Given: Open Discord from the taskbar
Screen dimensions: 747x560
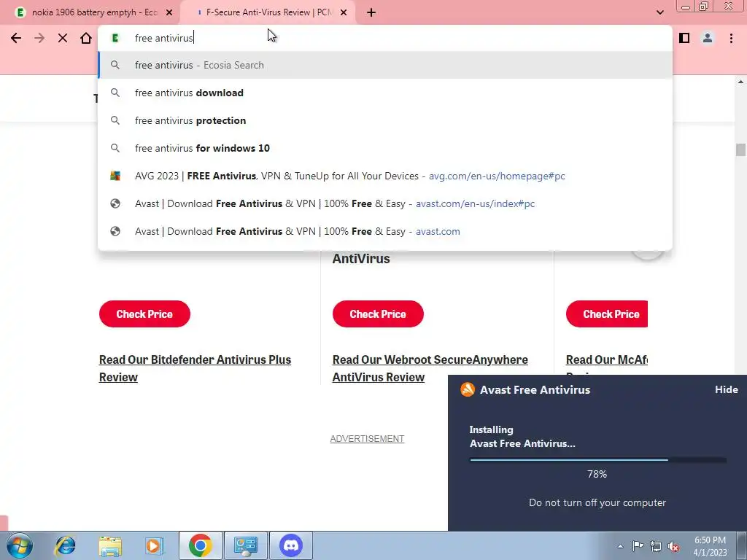Looking at the screenshot, I should [x=291, y=545].
